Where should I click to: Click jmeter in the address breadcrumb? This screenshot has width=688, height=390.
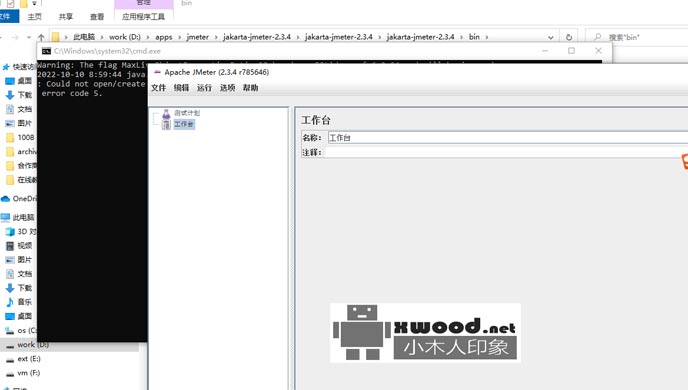point(197,37)
